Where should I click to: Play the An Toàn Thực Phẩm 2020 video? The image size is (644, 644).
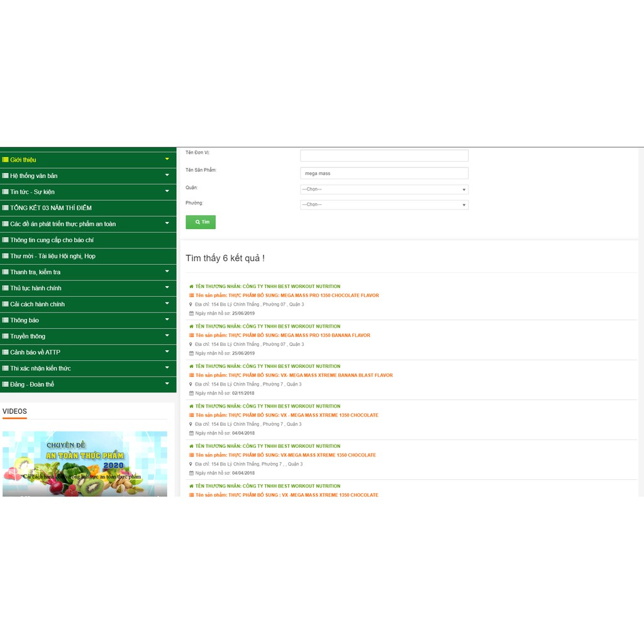click(85, 464)
